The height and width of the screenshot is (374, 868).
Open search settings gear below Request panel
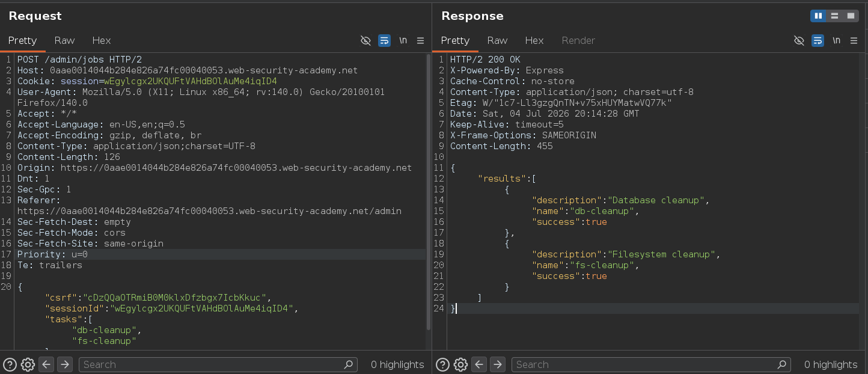(28, 364)
